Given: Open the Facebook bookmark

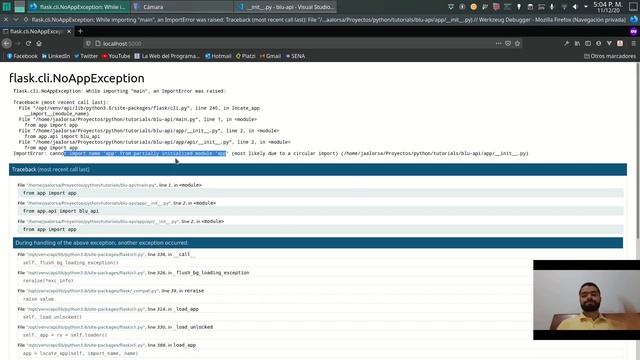Looking at the screenshot, I should [x=22, y=56].
